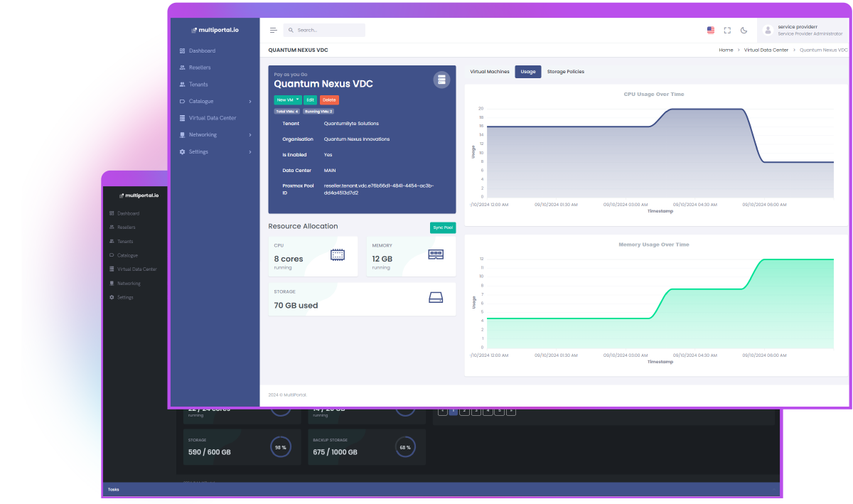The height and width of the screenshot is (504, 853).
Task: Delete the Quantum Nexus VDC
Action: point(329,100)
